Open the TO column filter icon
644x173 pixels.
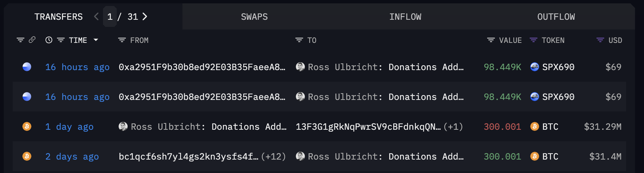(x=299, y=40)
